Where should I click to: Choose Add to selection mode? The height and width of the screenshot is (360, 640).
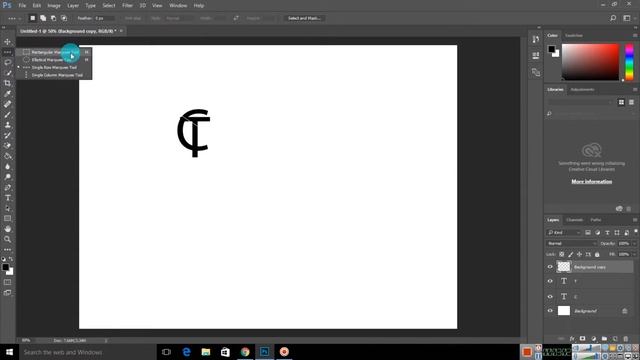(43, 18)
